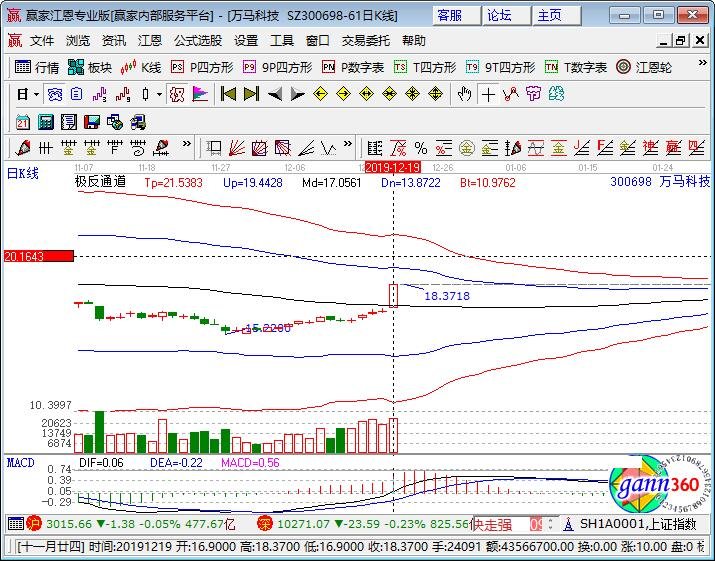Screen dimensions: 715x561
Task: Click the 客服 button
Action: point(457,16)
